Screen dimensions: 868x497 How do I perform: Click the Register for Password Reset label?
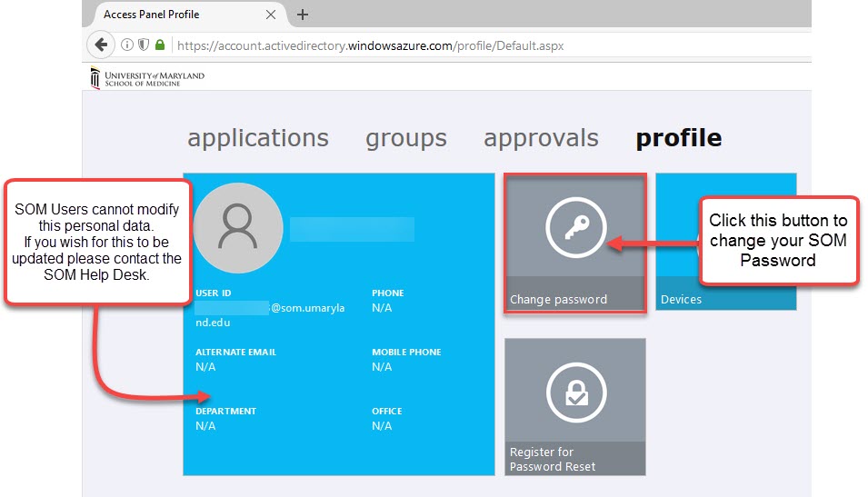click(553, 459)
